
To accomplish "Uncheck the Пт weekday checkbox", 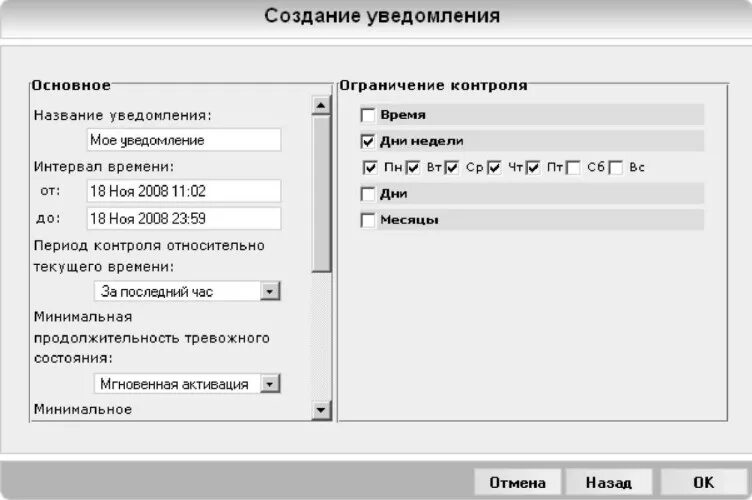I will pos(533,168).
